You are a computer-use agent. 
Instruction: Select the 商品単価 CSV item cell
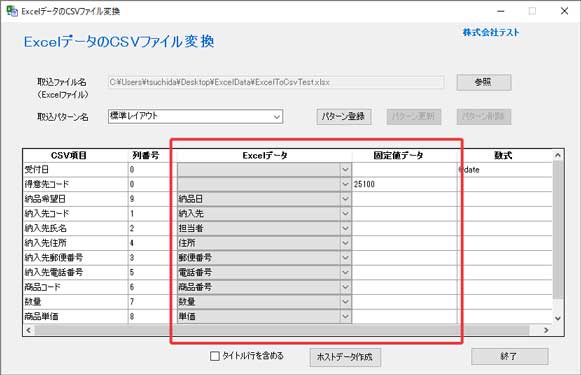pos(76,316)
